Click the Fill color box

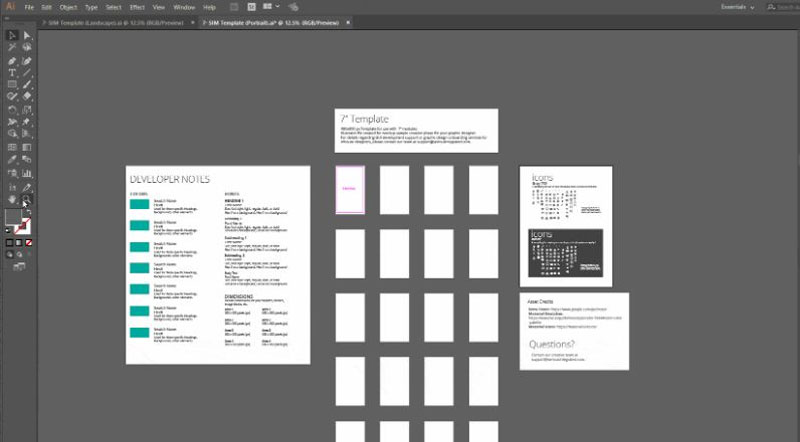point(13,217)
